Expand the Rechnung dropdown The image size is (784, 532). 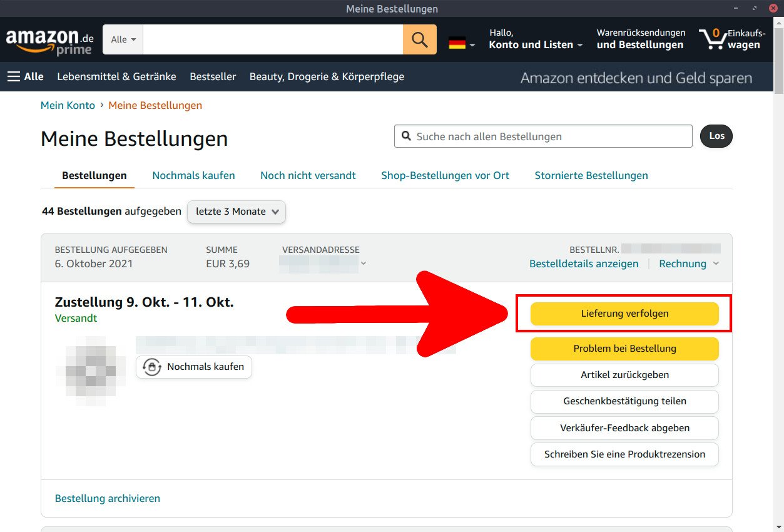tap(689, 263)
